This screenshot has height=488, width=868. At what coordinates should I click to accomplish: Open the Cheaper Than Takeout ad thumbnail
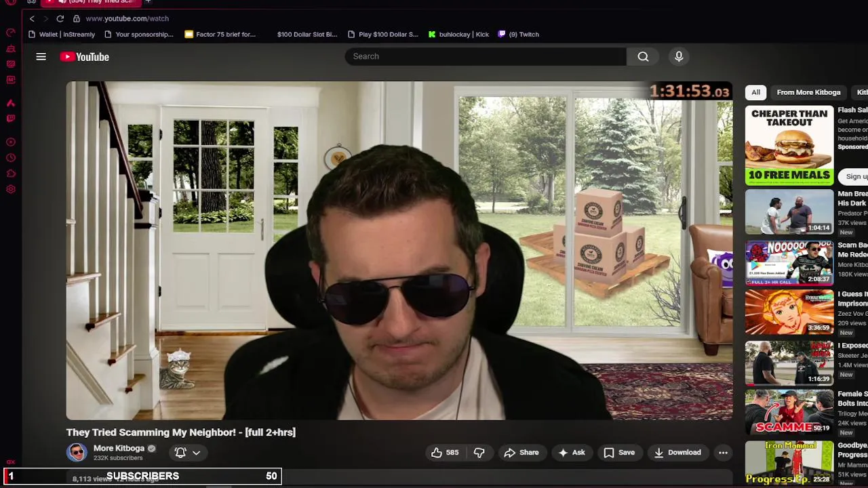click(789, 146)
